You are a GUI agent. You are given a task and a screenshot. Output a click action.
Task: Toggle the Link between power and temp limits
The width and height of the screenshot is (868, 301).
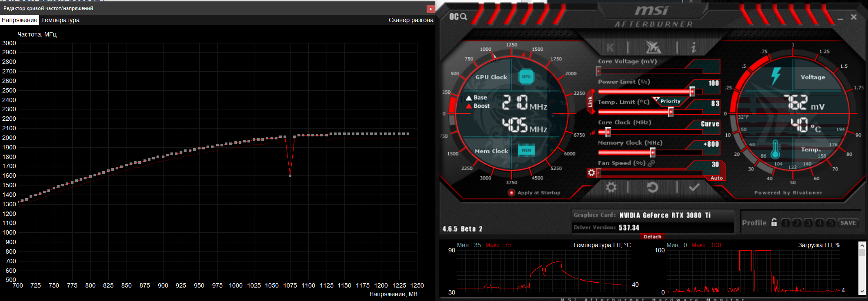pyautogui.click(x=590, y=102)
